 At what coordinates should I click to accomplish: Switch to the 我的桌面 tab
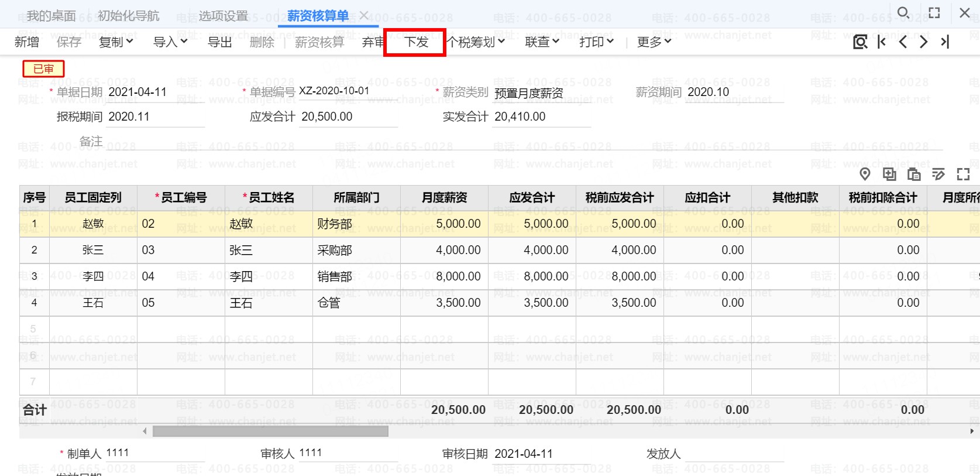(51, 16)
